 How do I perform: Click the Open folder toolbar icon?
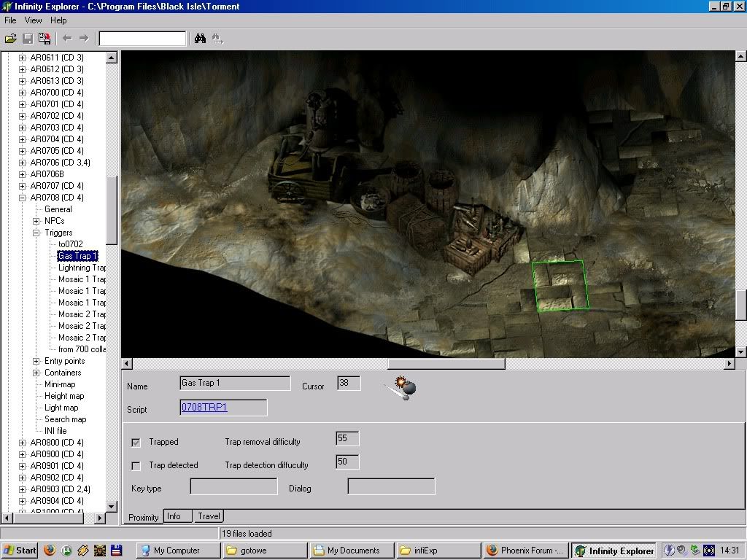pos(11,39)
